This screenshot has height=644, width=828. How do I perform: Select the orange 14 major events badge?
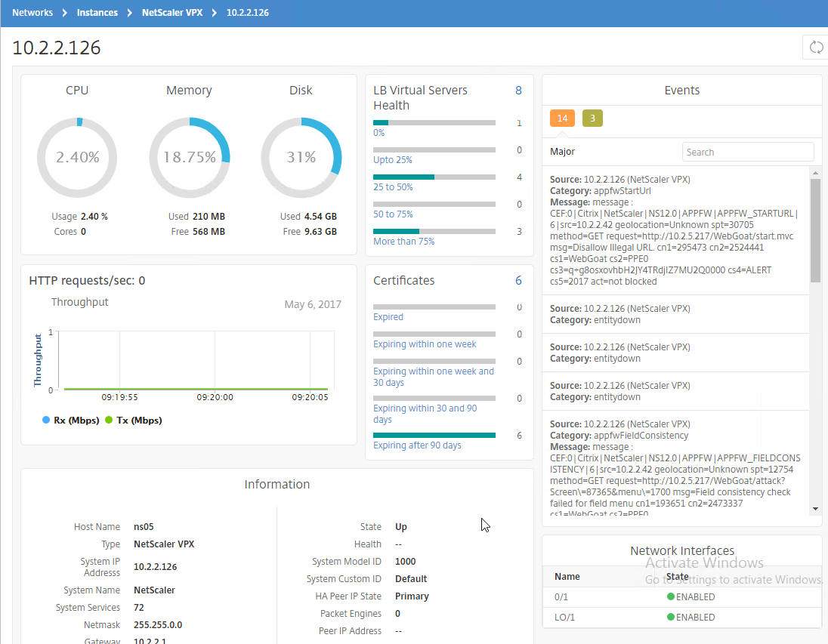562,119
